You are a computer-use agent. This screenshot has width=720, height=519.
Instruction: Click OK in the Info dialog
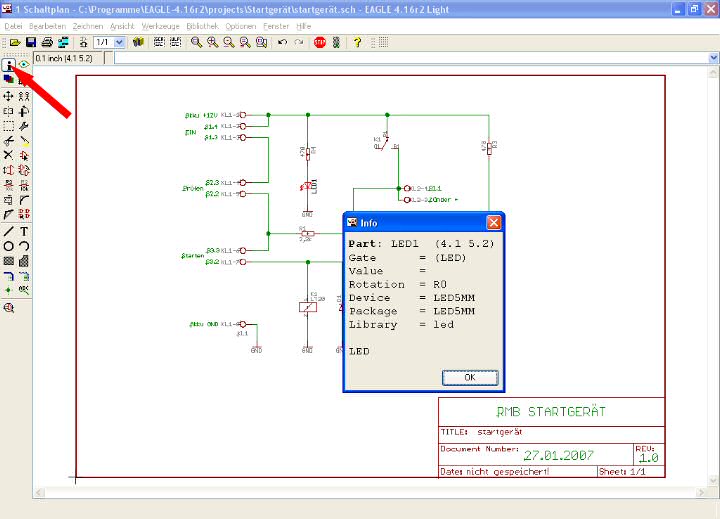pos(469,377)
